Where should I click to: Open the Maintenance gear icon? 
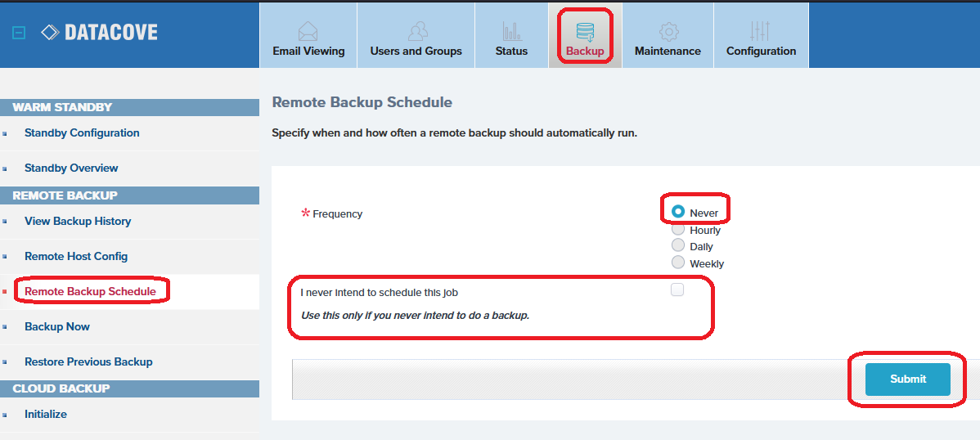point(668,31)
